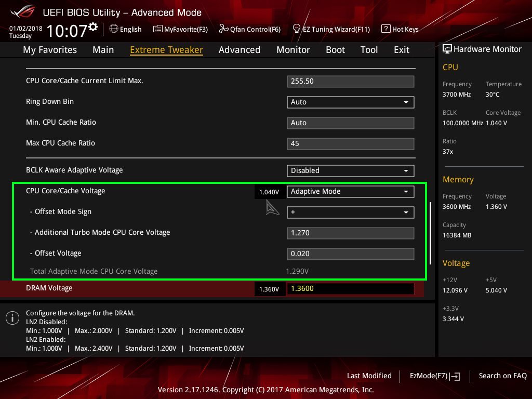
Task: Click the 1.040V current voltage readout
Action: click(x=269, y=192)
